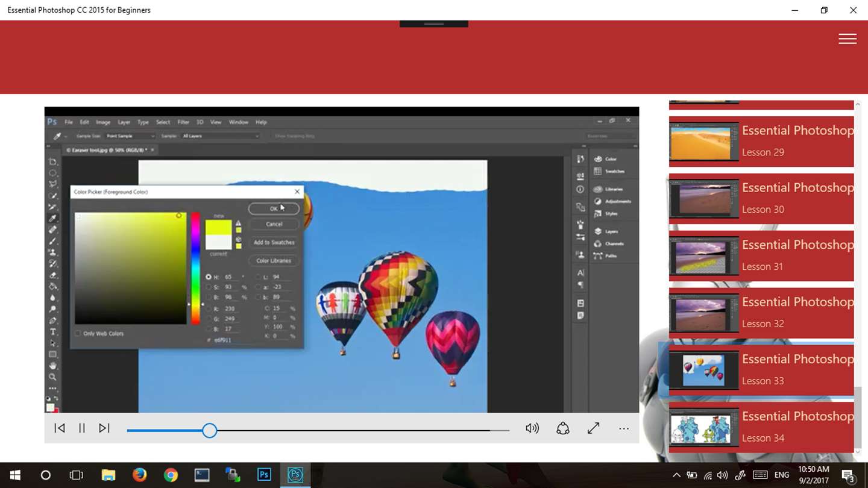Select the L lightness radio button
This screenshot has height=488, width=868.
coord(258,277)
